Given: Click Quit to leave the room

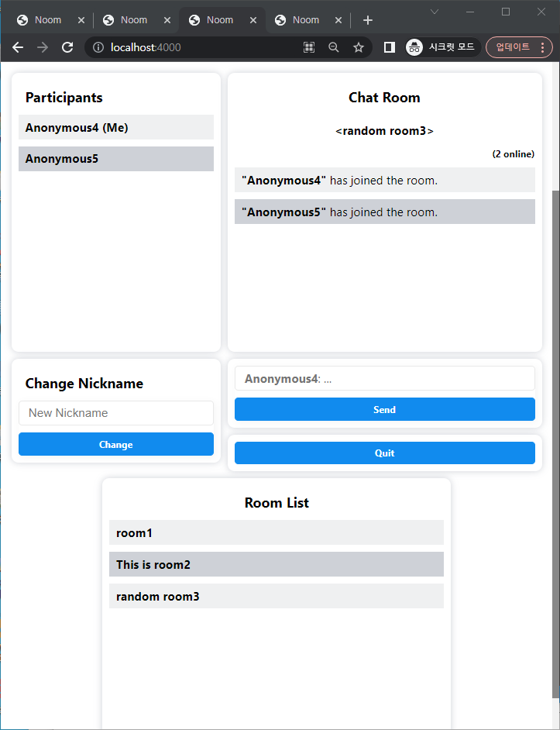Looking at the screenshot, I should tap(384, 453).
